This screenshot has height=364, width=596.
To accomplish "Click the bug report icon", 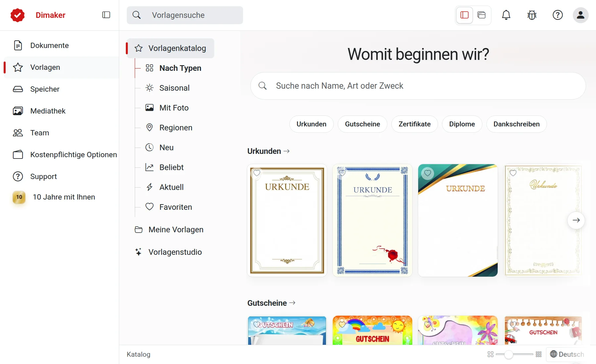I will tap(532, 15).
